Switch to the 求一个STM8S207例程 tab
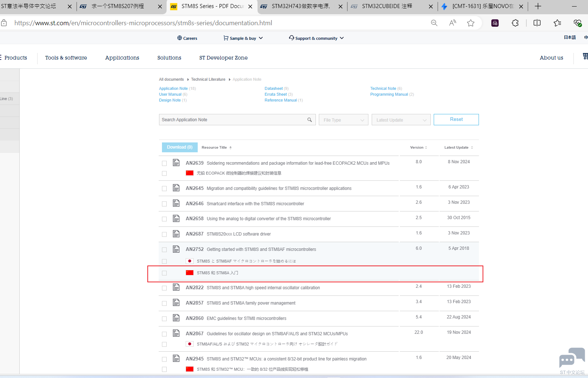Screen dimensions: 588x378 pyautogui.click(x=121, y=7)
